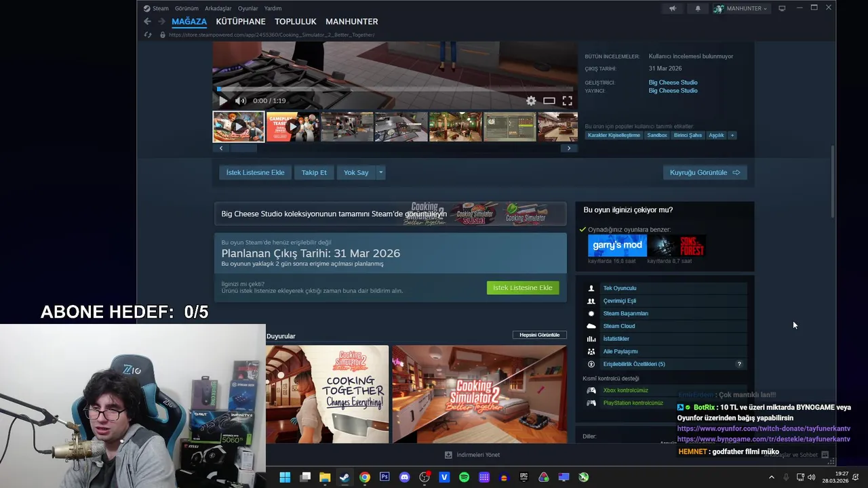Switch to MAĞAZA tab
This screenshot has height=488, width=868.
coord(189,22)
